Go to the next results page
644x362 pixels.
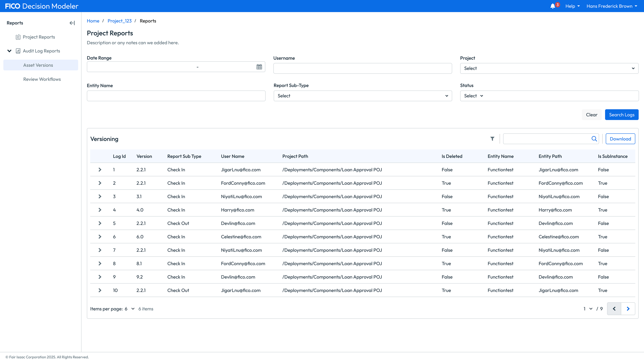628,309
